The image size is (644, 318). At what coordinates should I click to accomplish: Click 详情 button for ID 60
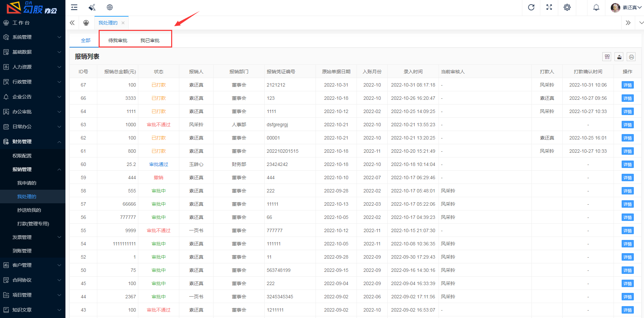(627, 165)
